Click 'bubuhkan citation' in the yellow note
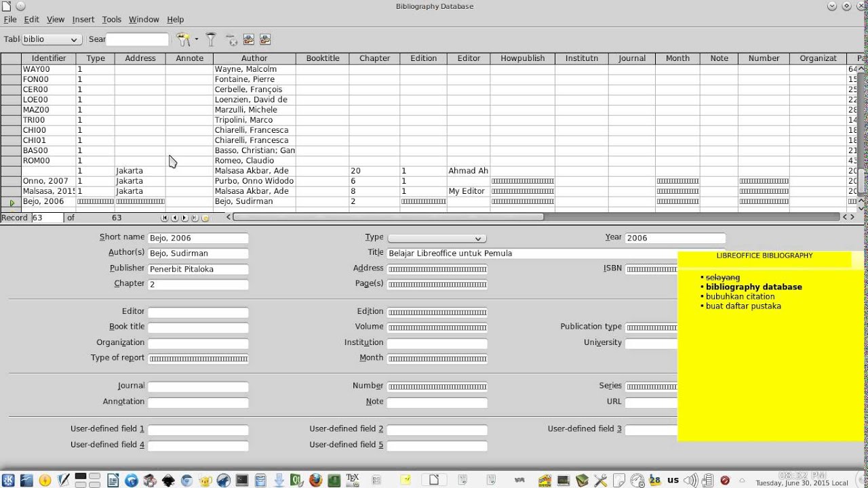This screenshot has width=868, height=488. [x=740, y=296]
